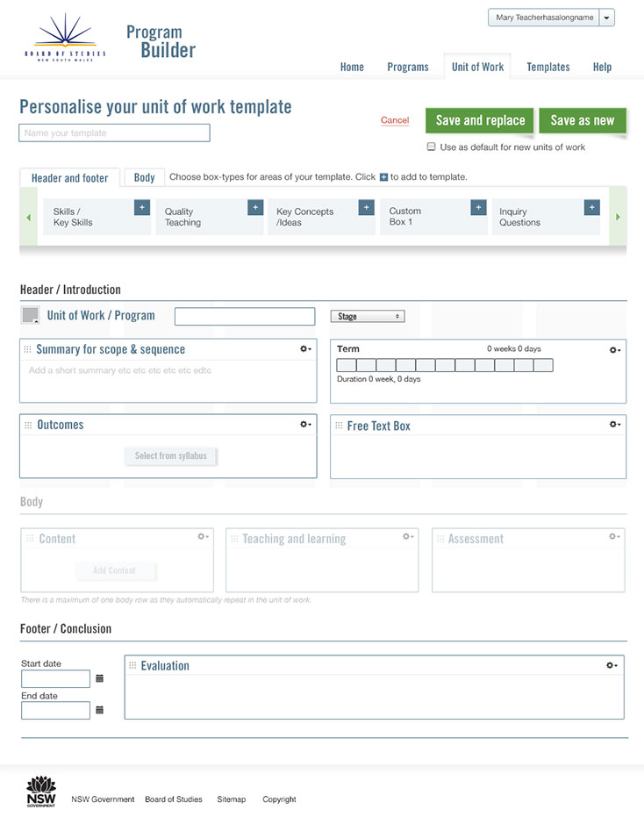Click Select from syllabus button
The width and height of the screenshot is (644, 831).
[171, 456]
